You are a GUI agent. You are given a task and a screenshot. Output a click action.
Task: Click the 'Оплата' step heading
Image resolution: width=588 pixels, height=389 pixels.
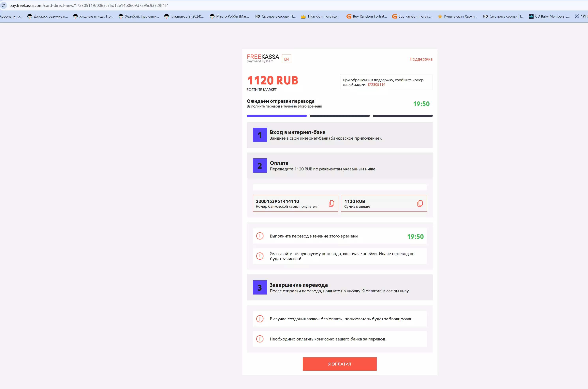pyautogui.click(x=279, y=163)
